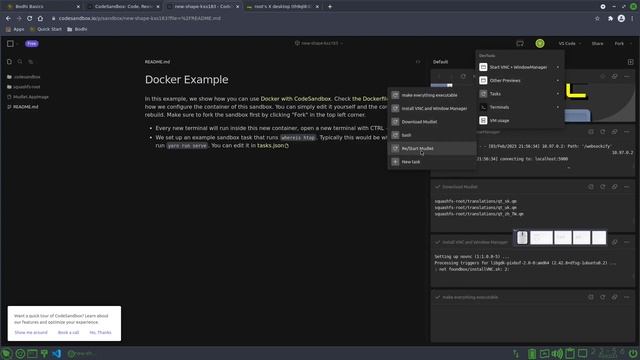Expand 'Start VNC + WindowManager' devtools entry
Screen dimensions: 640x360
[x=520, y=67]
